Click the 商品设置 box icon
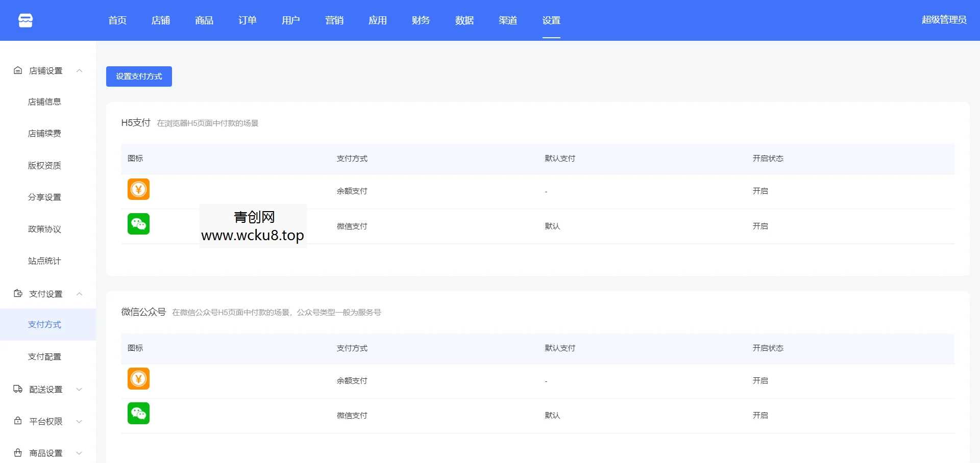The width and height of the screenshot is (980, 463). point(17,453)
